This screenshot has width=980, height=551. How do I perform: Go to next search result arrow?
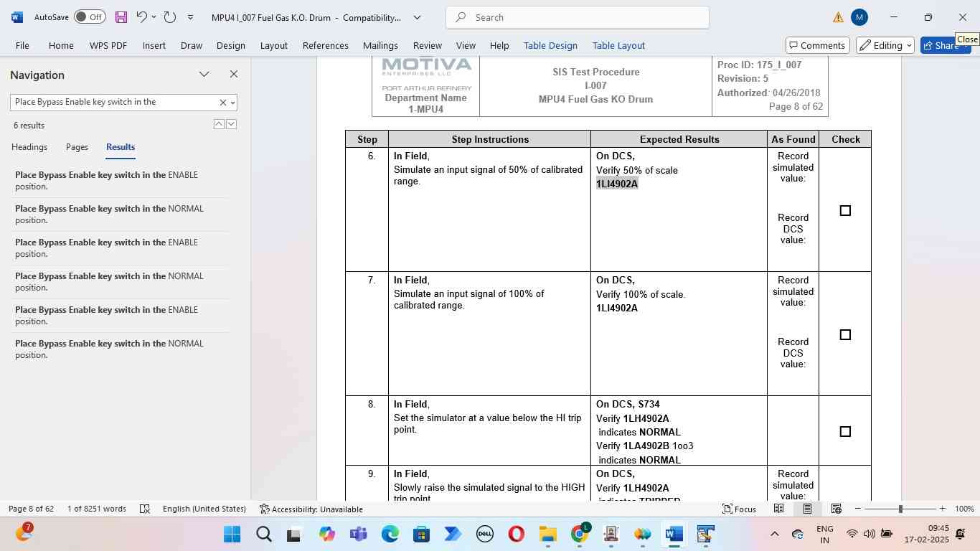click(x=231, y=124)
